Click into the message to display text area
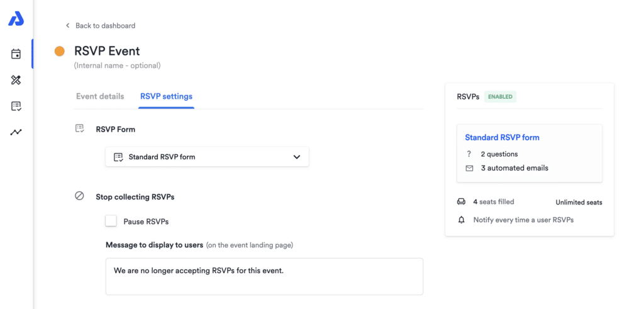Image resolution: width=644 pixels, height=309 pixels. [x=264, y=276]
